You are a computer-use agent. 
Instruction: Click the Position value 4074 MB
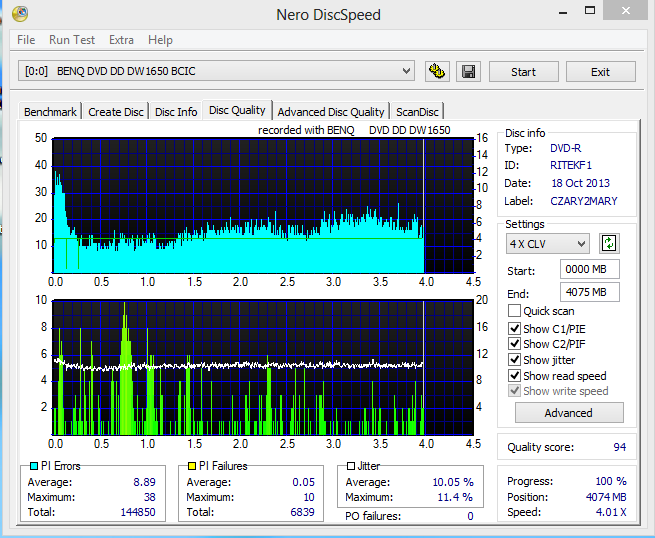(606, 497)
